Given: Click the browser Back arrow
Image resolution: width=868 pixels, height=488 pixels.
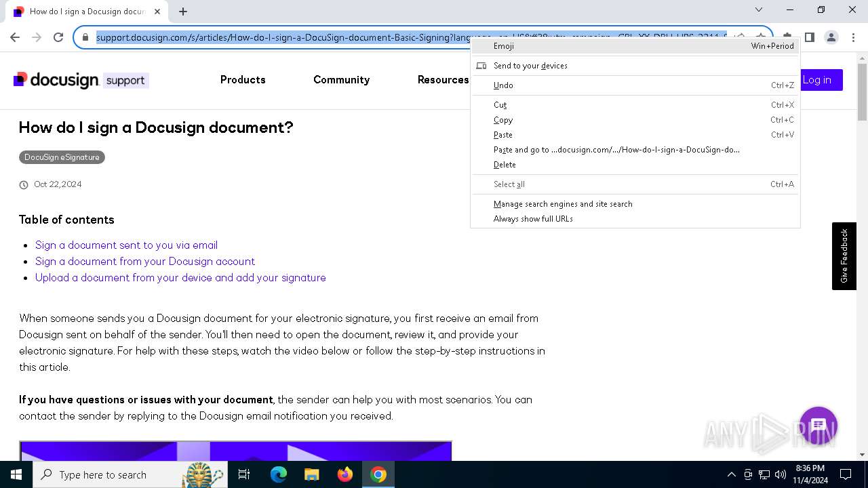Looking at the screenshot, I should click(x=15, y=37).
